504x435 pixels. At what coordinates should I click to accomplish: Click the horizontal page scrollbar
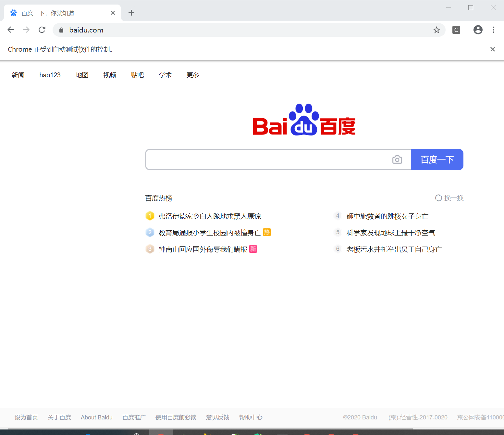(210, 429)
